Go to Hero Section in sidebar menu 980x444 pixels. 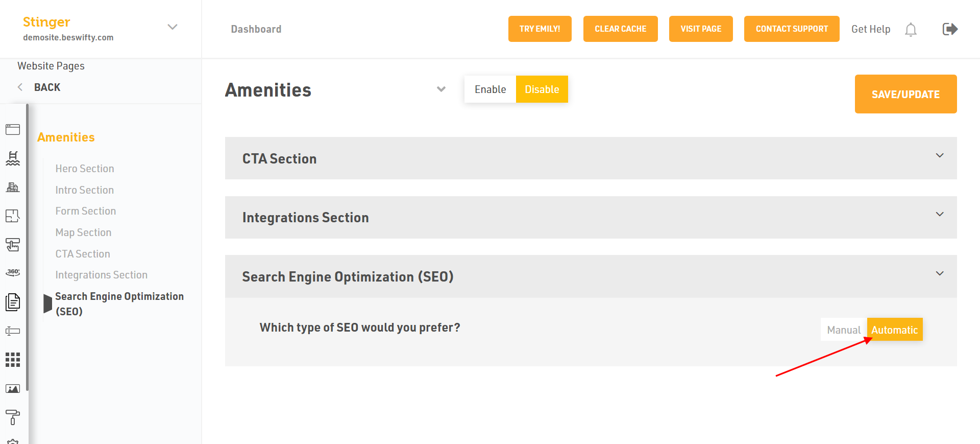pos(85,169)
